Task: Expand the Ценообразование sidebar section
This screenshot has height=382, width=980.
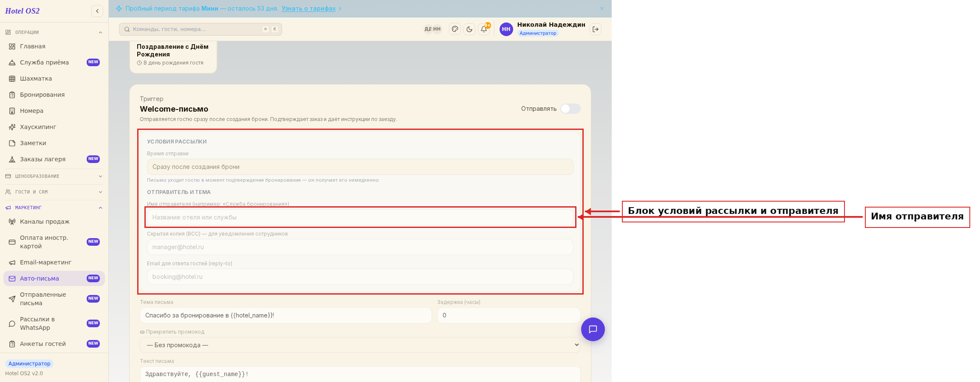Action: pos(54,176)
